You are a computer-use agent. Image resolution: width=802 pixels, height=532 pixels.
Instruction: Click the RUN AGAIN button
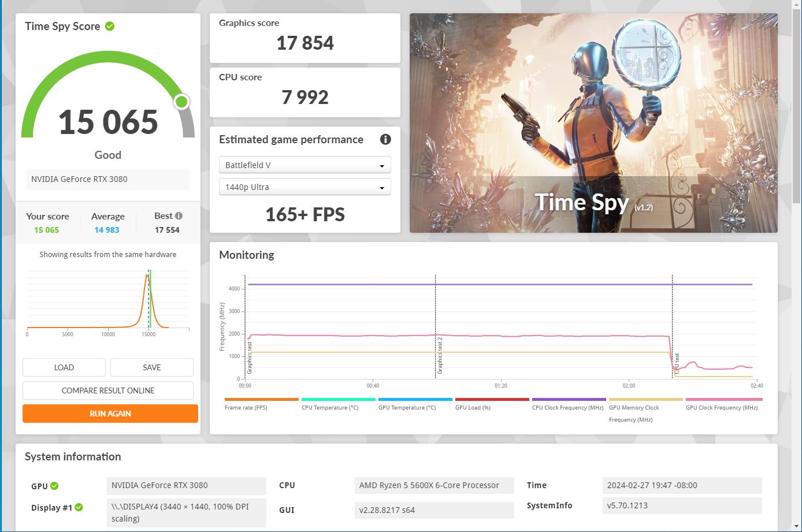tap(110, 413)
